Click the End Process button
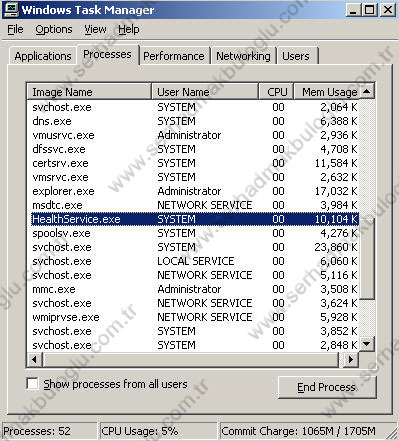Screen dimensions: 399x441 (x=327, y=387)
